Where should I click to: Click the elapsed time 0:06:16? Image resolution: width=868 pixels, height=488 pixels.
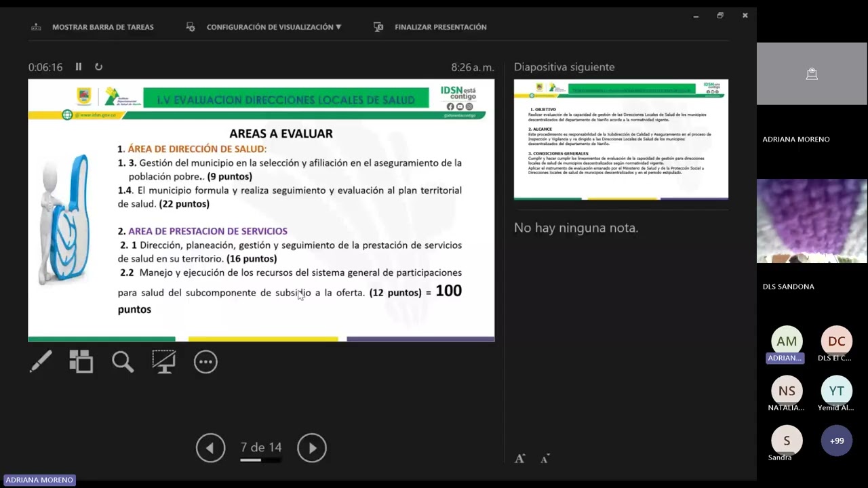pyautogui.click(x=45, y=67)
